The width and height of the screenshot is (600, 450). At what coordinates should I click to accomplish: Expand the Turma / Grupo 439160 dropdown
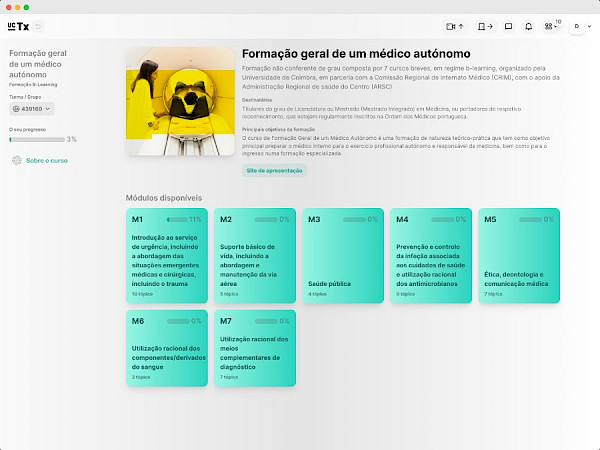(31, 108)
